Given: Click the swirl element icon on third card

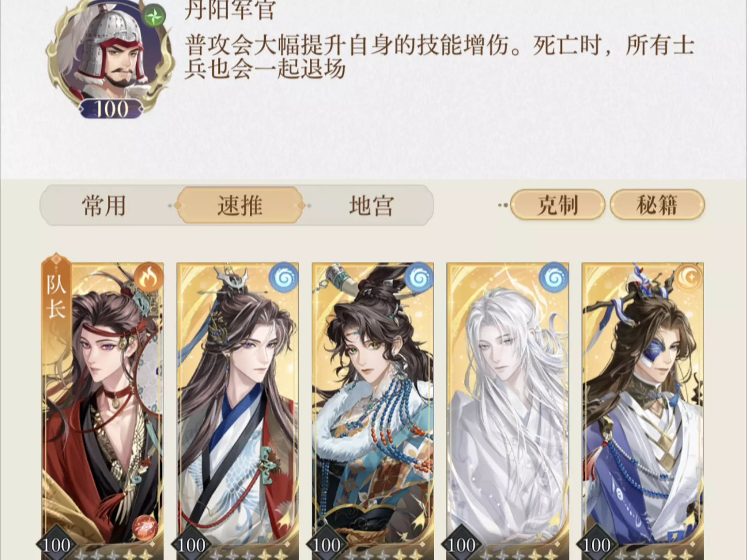Looking at the screenshot, I should pos(419,277).
